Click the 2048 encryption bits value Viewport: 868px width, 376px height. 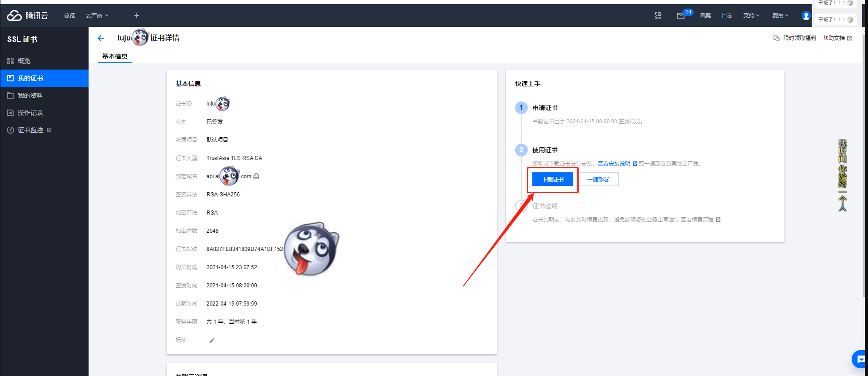tap(213, 231)
